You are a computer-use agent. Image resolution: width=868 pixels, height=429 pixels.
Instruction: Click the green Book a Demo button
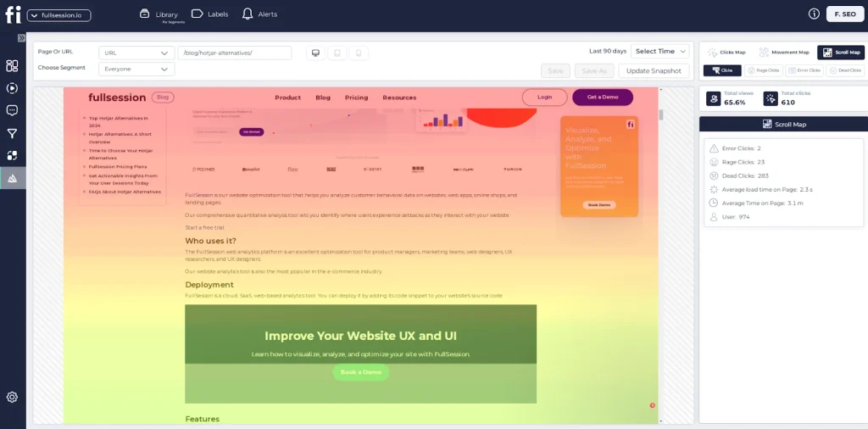361,372
